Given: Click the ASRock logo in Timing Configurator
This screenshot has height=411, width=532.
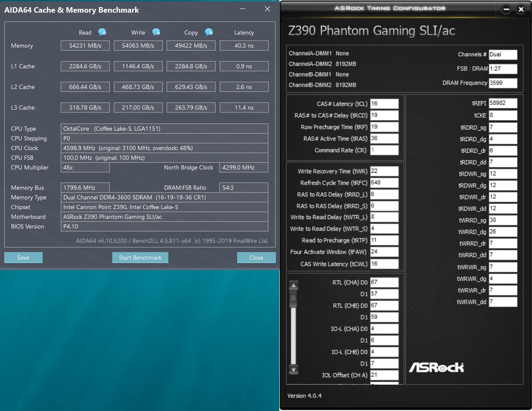Looking at the screenshot, I should [x=437, y=367].
